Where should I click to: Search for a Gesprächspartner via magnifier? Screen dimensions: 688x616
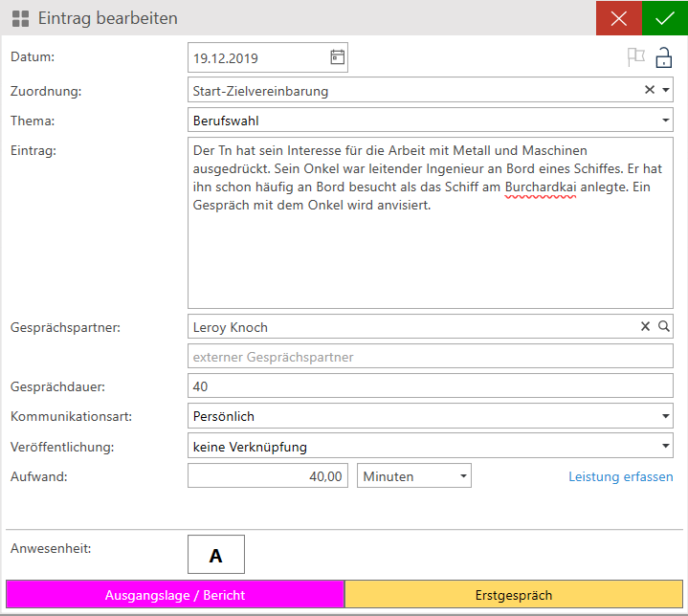point(664,327)
